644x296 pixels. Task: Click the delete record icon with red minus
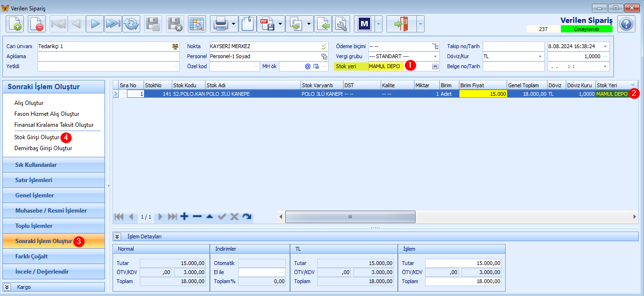pos(37,24)
